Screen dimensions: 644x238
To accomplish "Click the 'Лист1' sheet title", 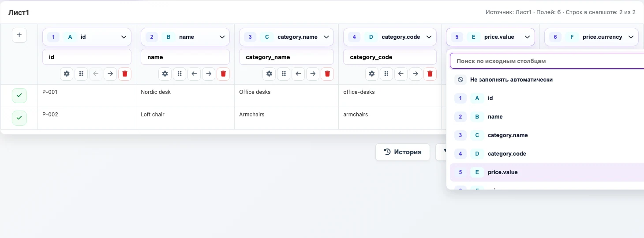I will (x=19, y=12).
